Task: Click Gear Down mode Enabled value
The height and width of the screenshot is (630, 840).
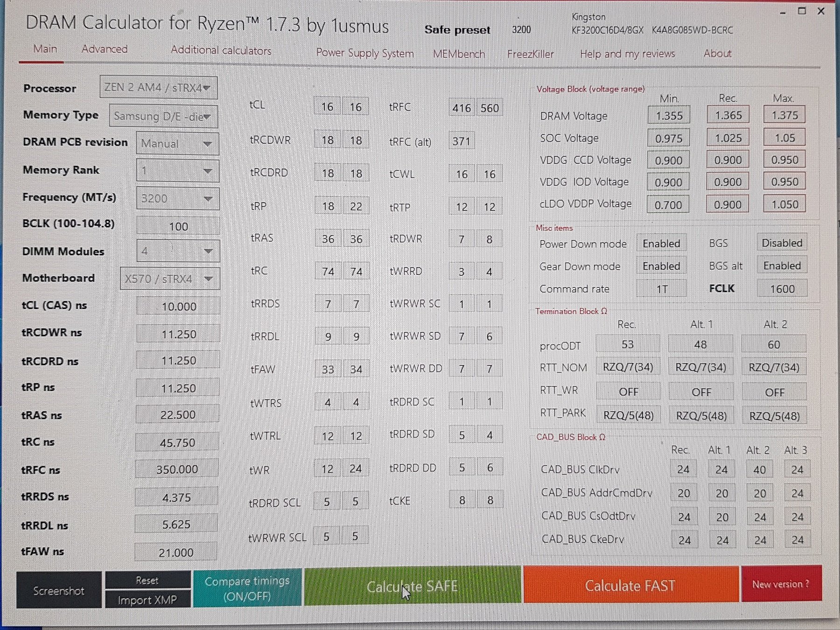Action: [661, 266]
